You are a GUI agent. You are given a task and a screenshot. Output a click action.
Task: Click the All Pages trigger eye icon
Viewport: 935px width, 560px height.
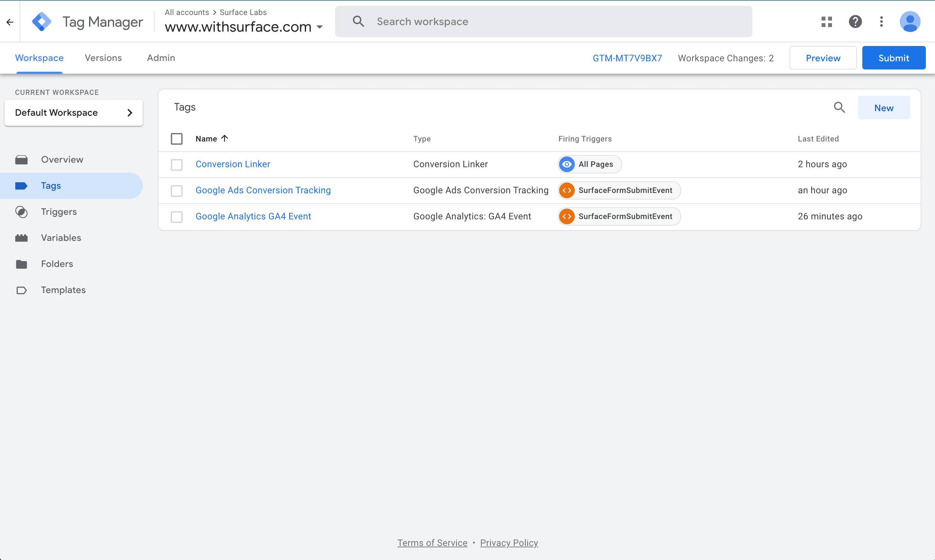coord(566,164)
